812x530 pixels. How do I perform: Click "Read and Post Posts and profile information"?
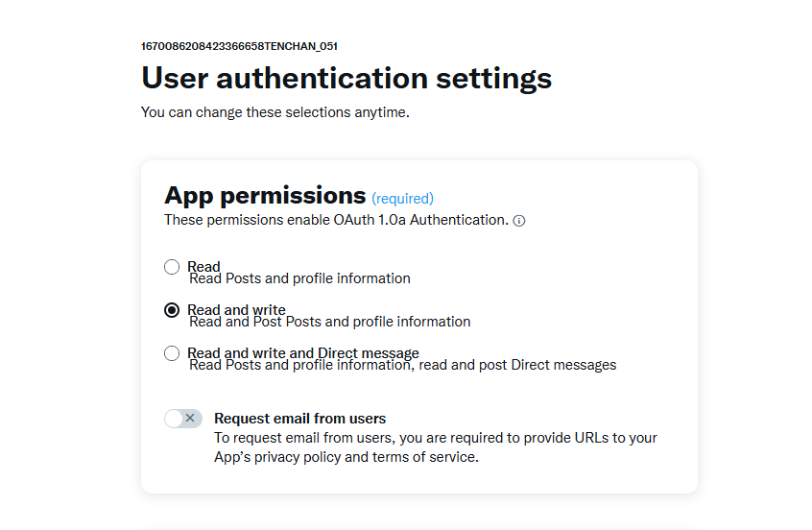(330, 322)
